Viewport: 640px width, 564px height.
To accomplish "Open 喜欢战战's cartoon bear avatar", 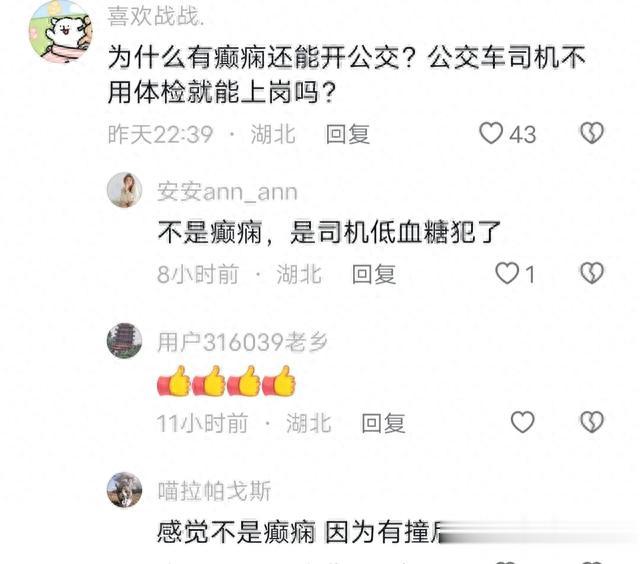I will pos(60,32).
